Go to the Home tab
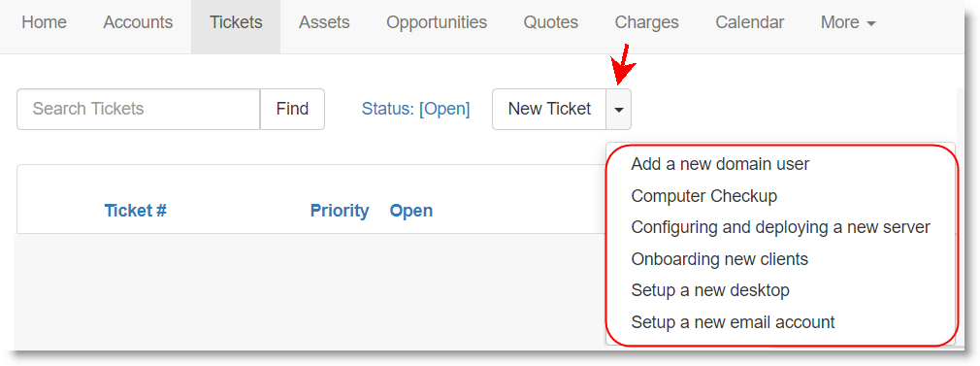The image size is (980, 366). point(43,22)
